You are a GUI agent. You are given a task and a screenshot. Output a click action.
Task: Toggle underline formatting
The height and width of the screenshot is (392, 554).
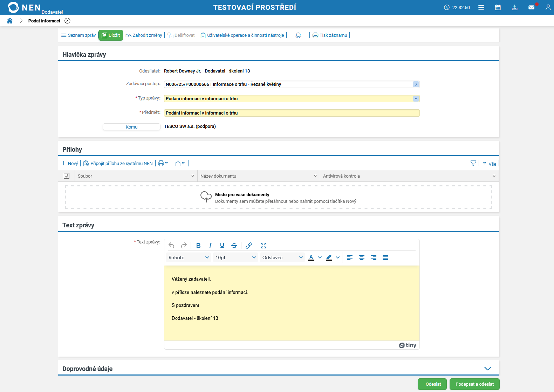pos(222,246)
